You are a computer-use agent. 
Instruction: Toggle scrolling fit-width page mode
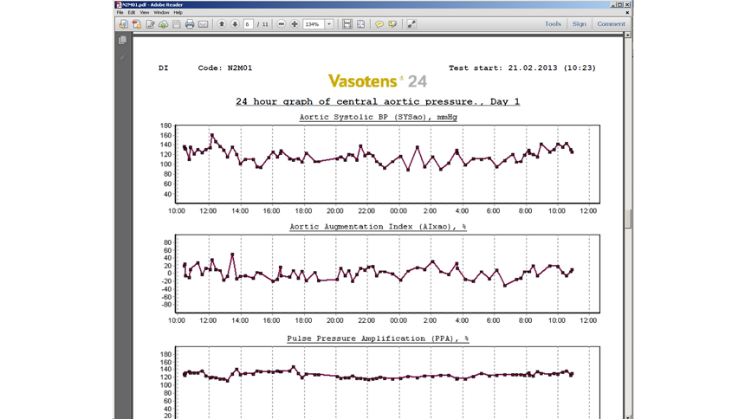(347, 24)
